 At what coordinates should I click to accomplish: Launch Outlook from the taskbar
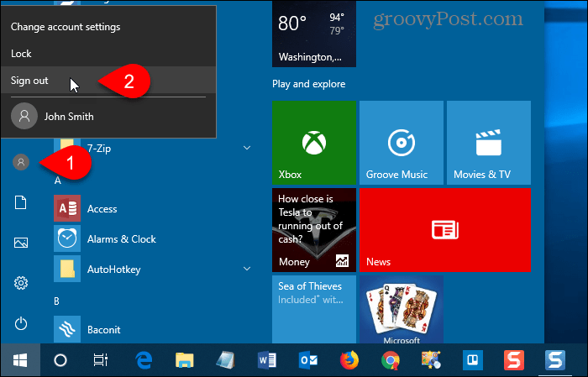[x=308, y=360]
